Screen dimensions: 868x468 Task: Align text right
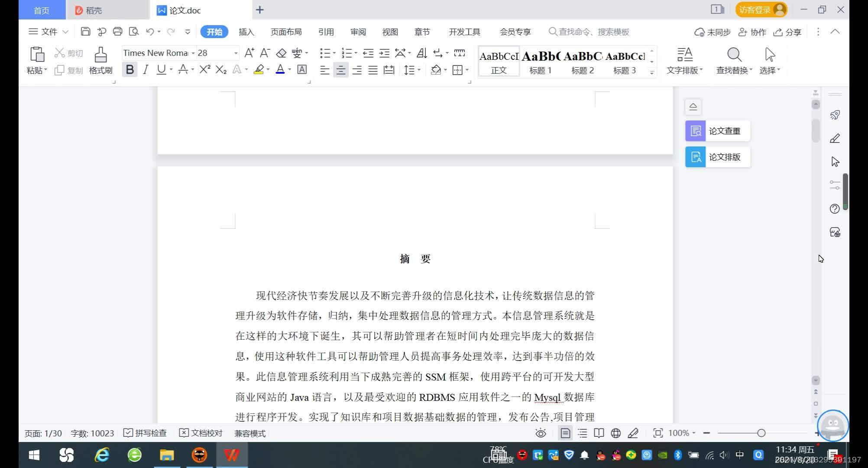pyautogui.click(x=357, y=70)
